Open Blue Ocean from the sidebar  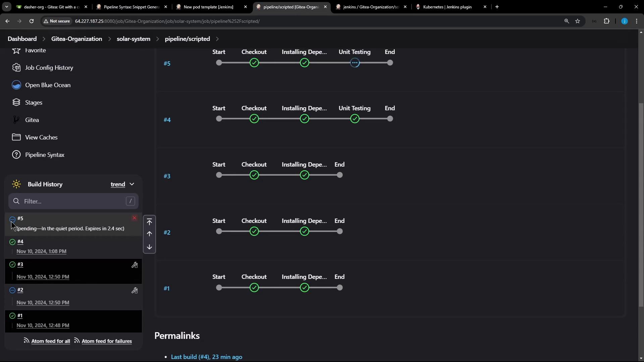(48, 85)
